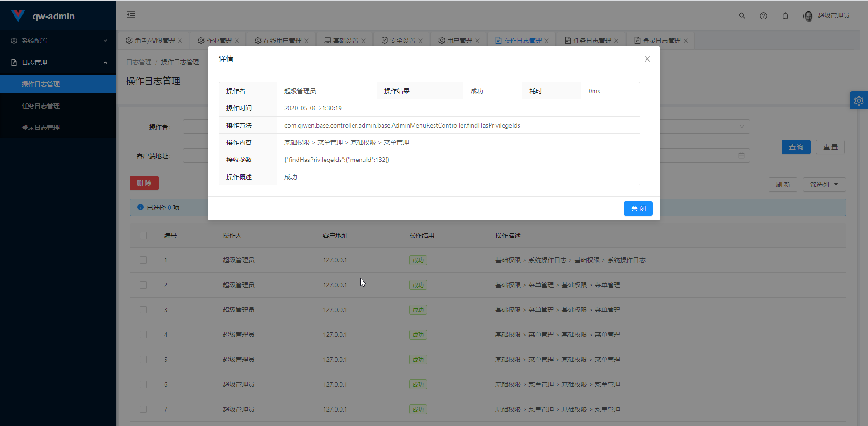This screenshot has height=426, width=868.
Task: Toggle the select-all checkbox in table header
Action: [x=143, y=236]
